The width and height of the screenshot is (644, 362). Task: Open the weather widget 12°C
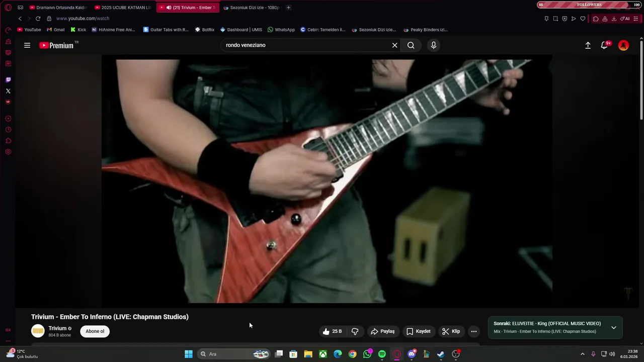click(x=23, y=354)
